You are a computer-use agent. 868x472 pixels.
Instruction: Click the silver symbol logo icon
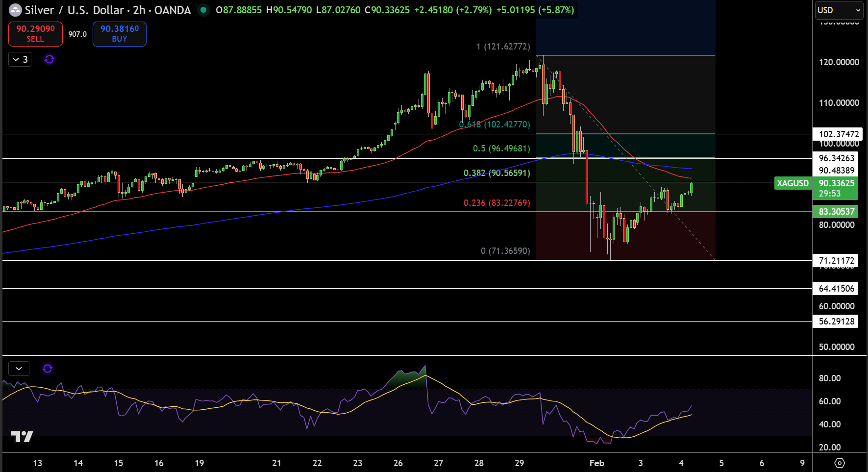tap(15, 10)
